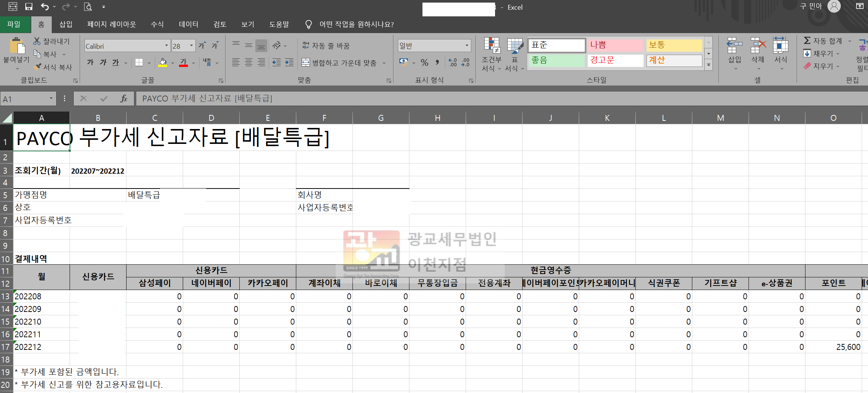This screenshot has width=868, height=393.
Task: Open the Calibri font name dropdown
Action: tap(166, 46)
